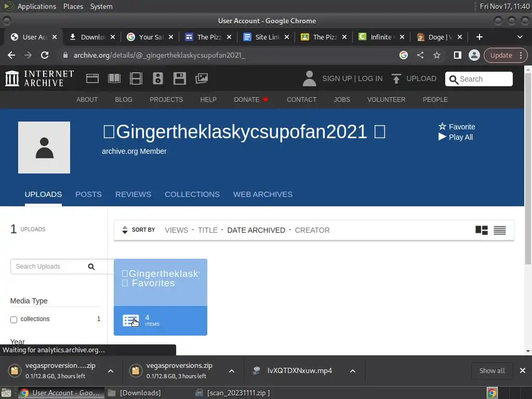
Task: Open the Web (Wayback) media icon
Action: click(x=92, y=78)
